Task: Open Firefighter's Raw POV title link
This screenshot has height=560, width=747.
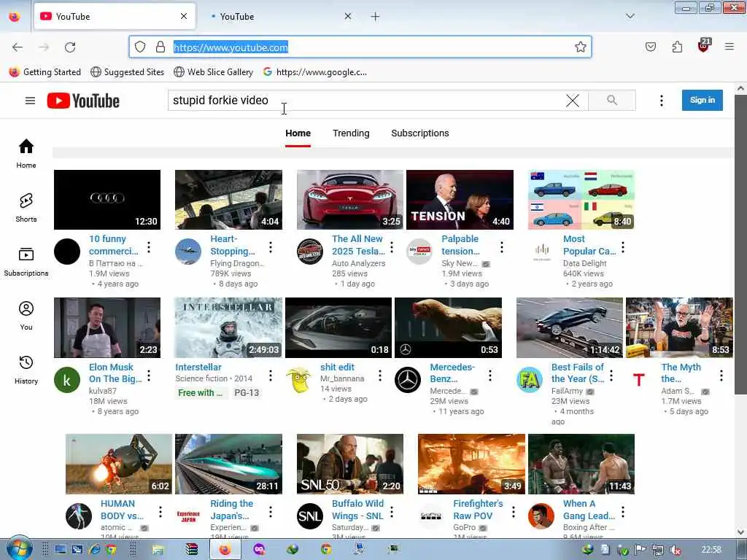Action: pyautogui.click(x=478, y=510)
